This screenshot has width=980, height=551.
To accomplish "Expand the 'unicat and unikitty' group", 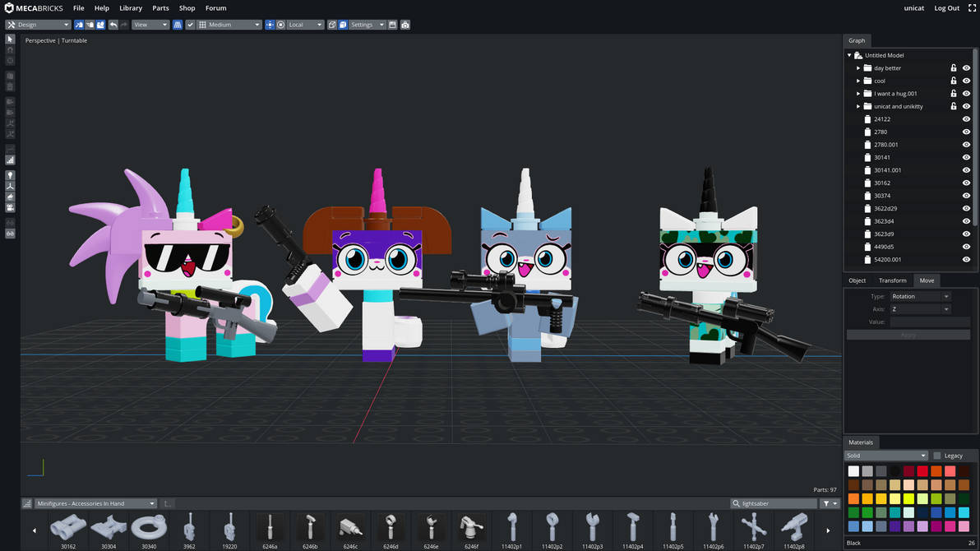I will pyautogui.click(x=857, y=106).
